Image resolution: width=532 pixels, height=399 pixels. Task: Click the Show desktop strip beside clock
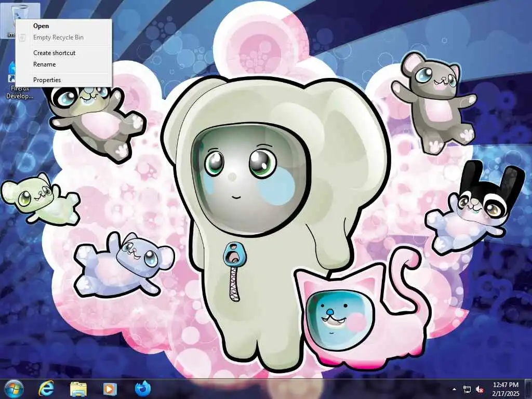528,389
